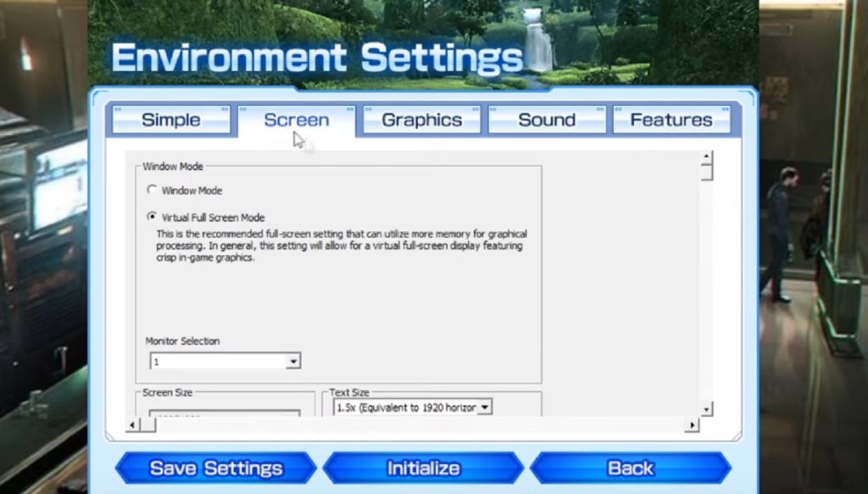The width and height of the screenshot is (868, 494).
Task: Open the Features tab
Action: [x=673, y=119]
